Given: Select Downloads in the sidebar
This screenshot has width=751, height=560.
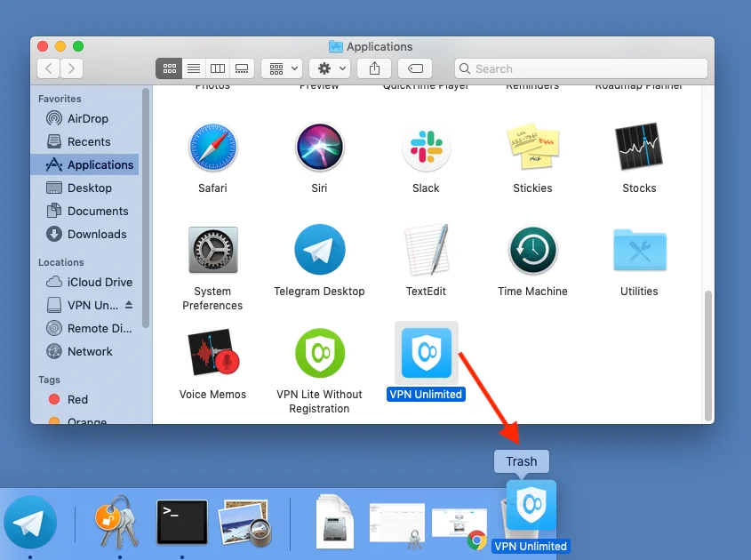Looking at the screenshot, I should 97,234.
